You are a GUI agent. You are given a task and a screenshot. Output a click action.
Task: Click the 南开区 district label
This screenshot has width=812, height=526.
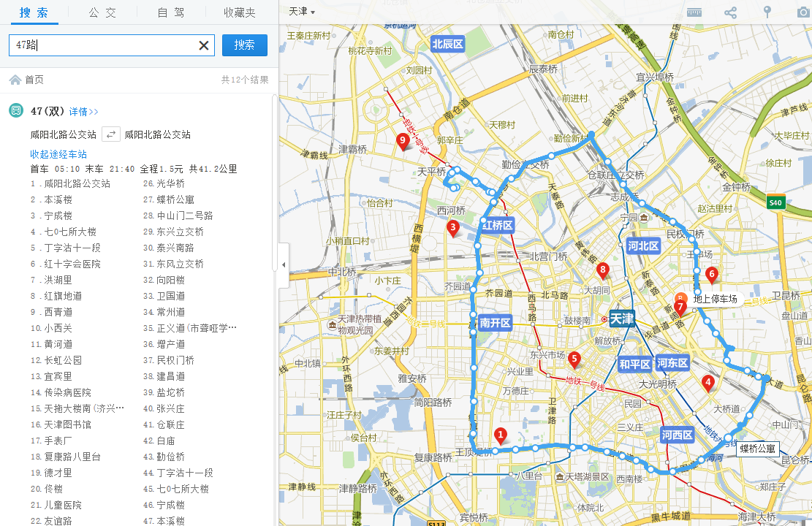pos(495,322)
